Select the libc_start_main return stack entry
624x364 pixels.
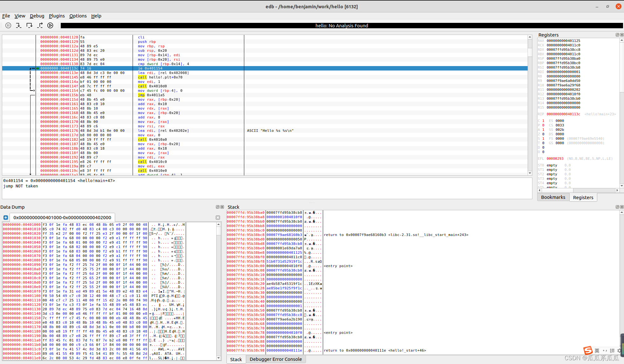(396, 235)
